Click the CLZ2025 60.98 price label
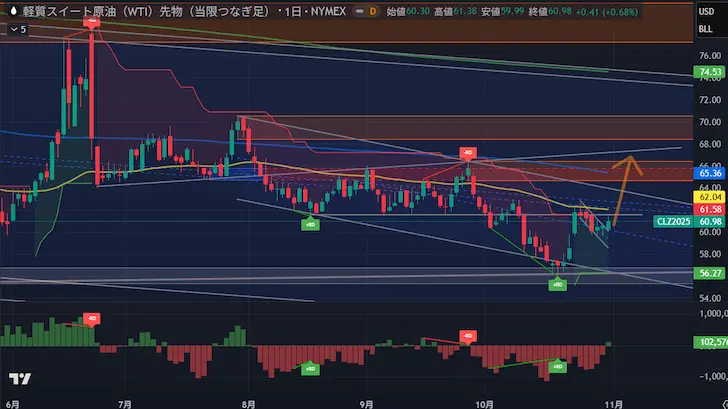Screen dimensions: 728x409 688,221
